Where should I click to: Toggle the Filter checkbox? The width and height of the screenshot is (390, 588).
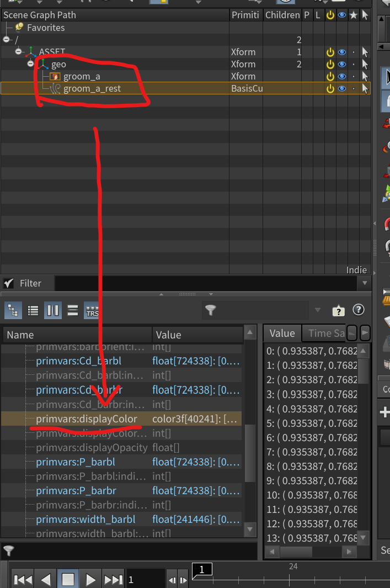[x=9, y=283]
